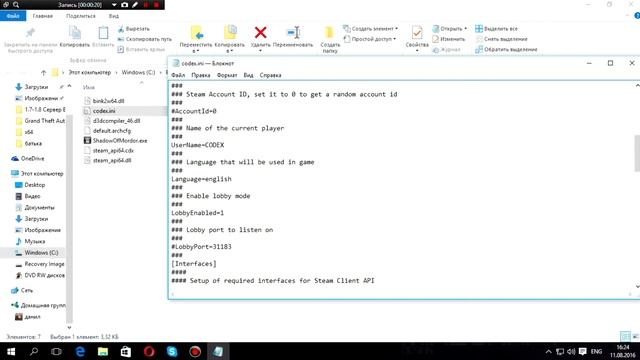The height and width of the screenshot is (360, 640).
Task: Click Paste shortcut in ribbon
Action: tap(141, 49)
